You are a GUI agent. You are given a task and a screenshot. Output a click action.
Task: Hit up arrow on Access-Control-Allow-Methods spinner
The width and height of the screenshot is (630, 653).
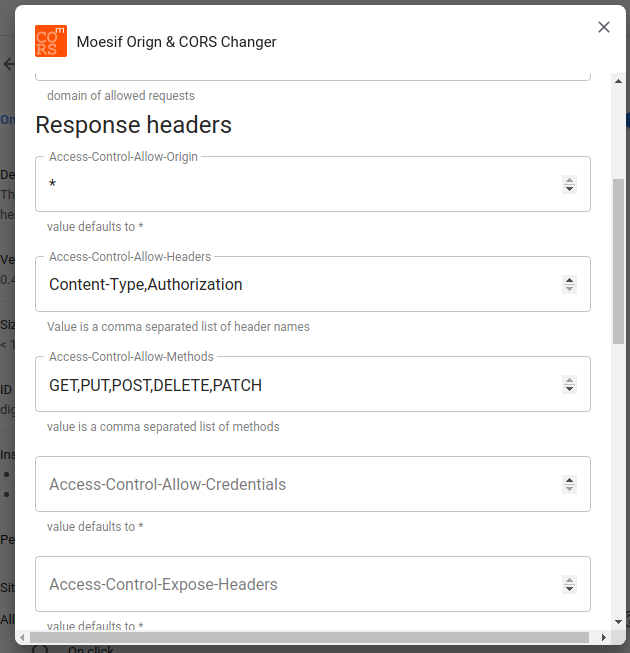[569, 380]
